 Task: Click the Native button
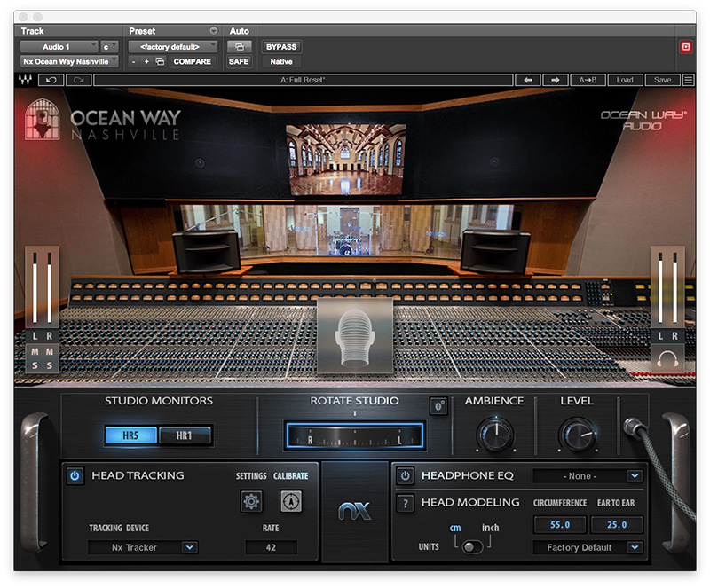click(x=281, y=61)
